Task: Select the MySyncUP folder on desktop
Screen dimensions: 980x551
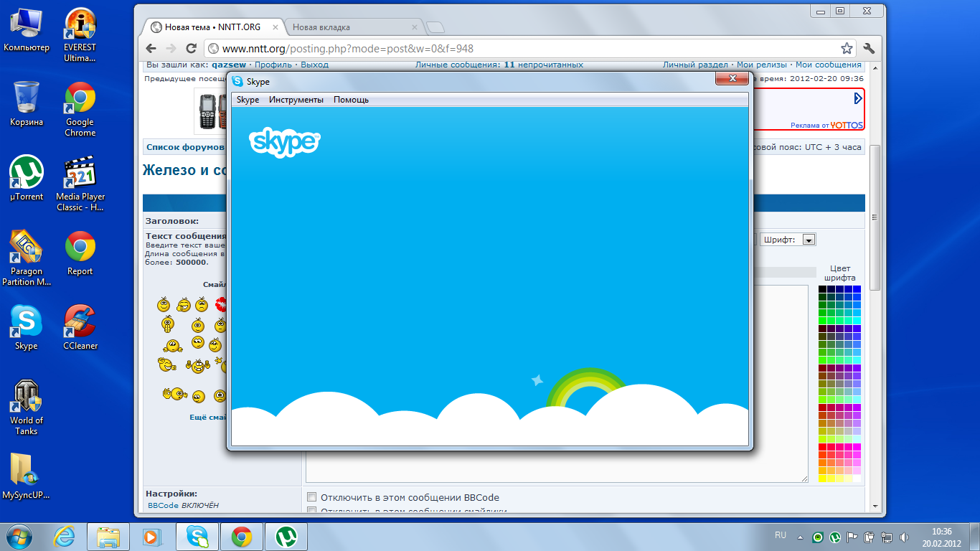Action: (x=27, y=476)
